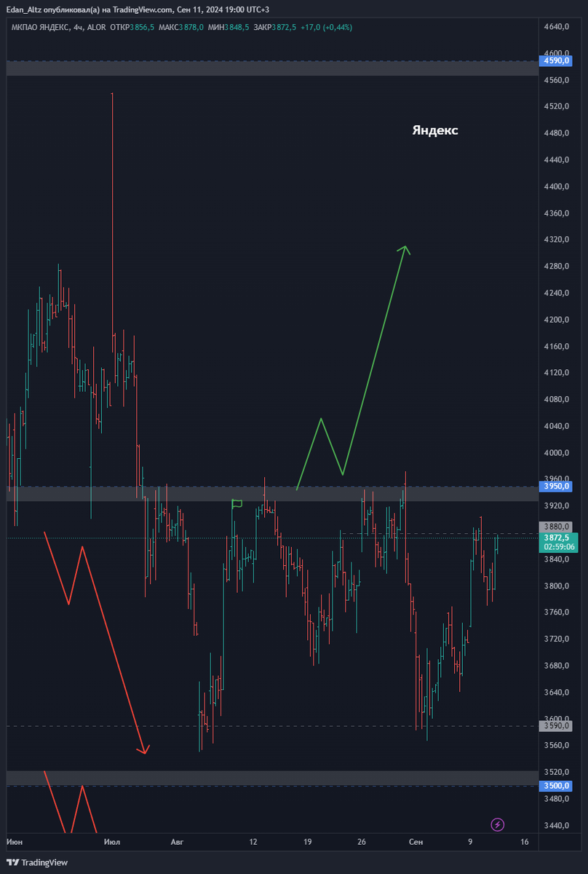The width and height of the screenshot is (588, 874).
Task: Click the 4400,0 price axis tick
Action: click(x=557, y=186)
